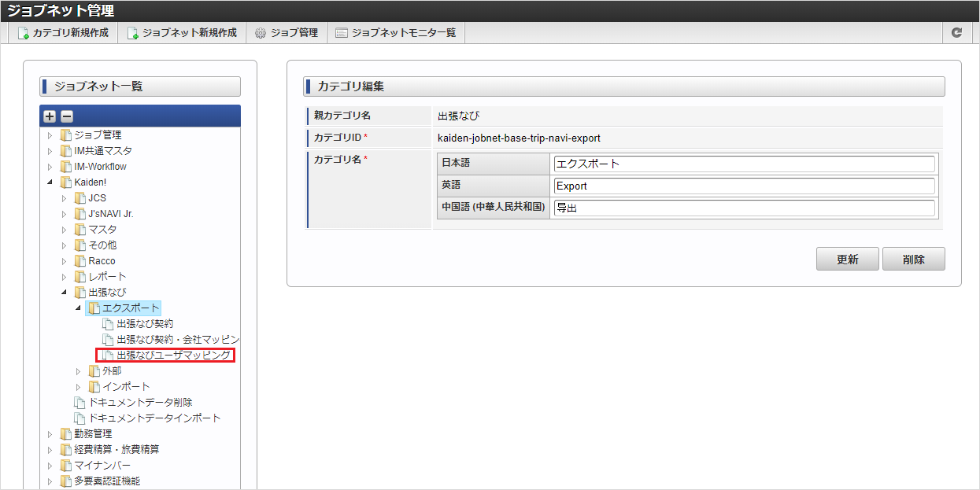980x490 pixels.
Task: Click the folder icon beside 出張なび
Action: click(x=80, y=293)
